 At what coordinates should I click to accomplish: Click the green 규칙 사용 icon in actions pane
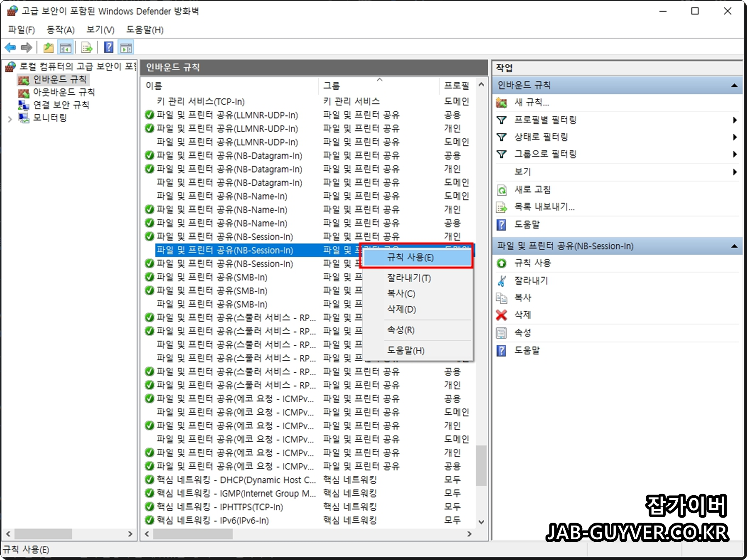[x=502, y=263]
